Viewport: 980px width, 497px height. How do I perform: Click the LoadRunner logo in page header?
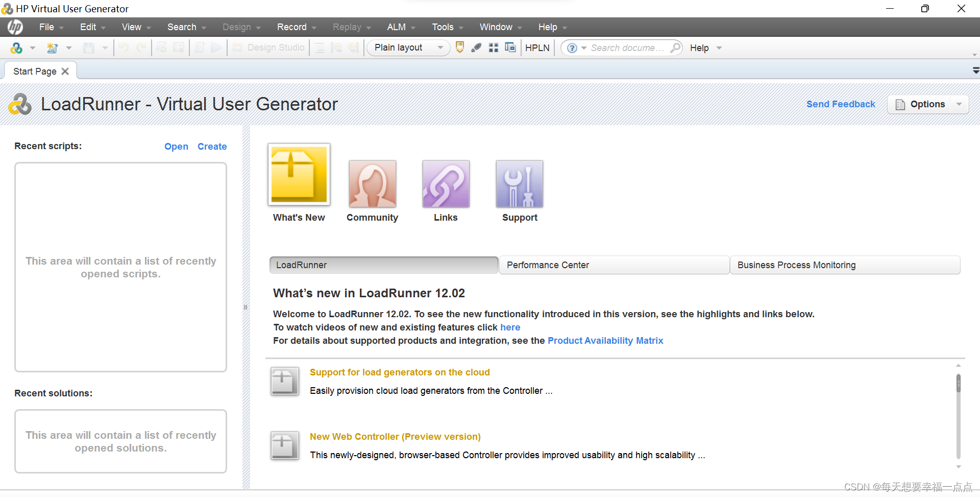coord(20,104)
